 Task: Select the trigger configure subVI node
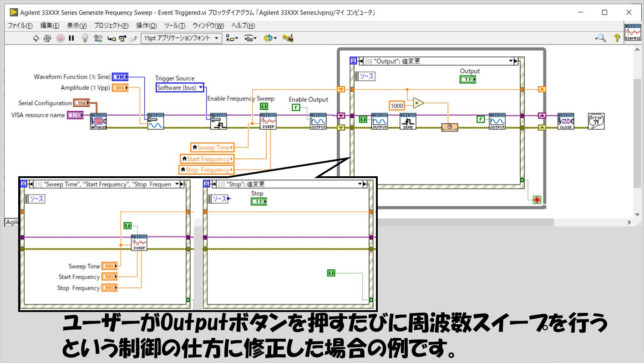[218, 122]
